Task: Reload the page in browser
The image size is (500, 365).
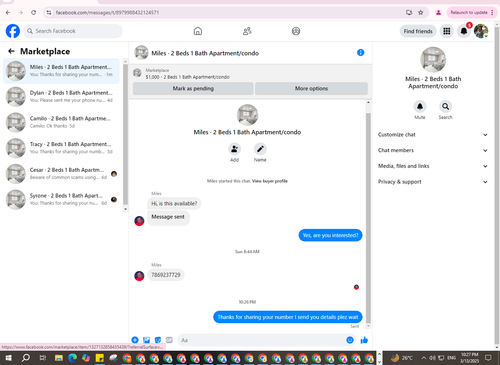Action: point(33,12)
